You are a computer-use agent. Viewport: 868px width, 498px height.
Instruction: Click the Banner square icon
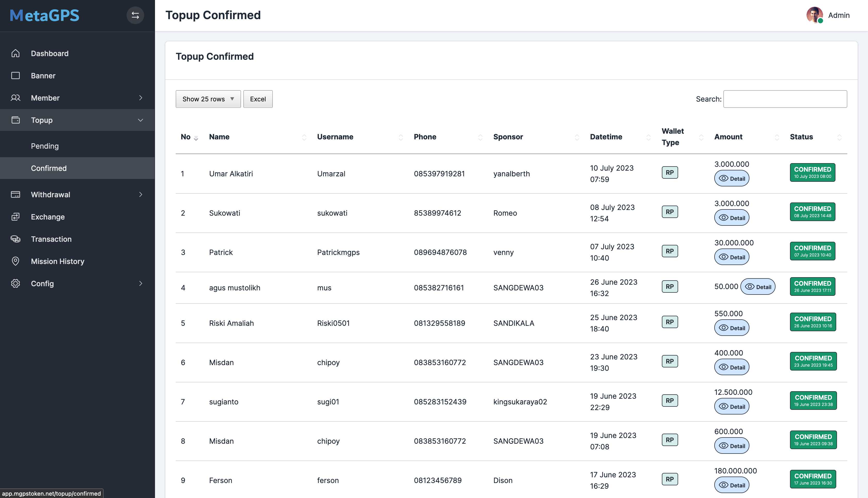coord(16,76)
